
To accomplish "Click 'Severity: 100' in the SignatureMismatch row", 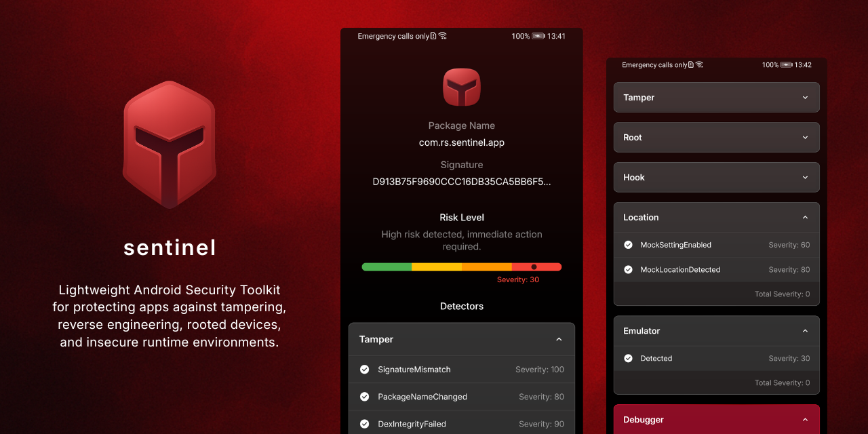I will 540,370.
